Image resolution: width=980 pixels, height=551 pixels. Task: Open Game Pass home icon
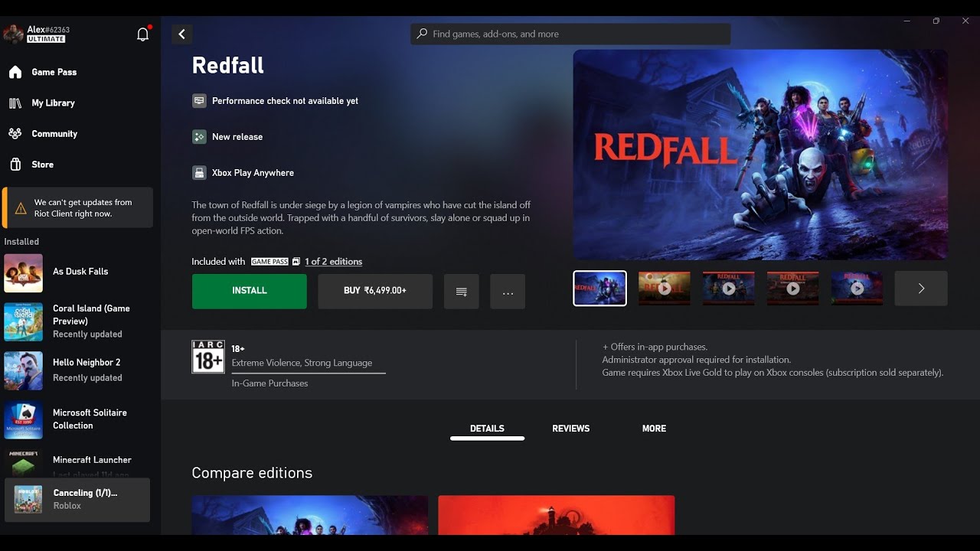(x=15, y=72)
